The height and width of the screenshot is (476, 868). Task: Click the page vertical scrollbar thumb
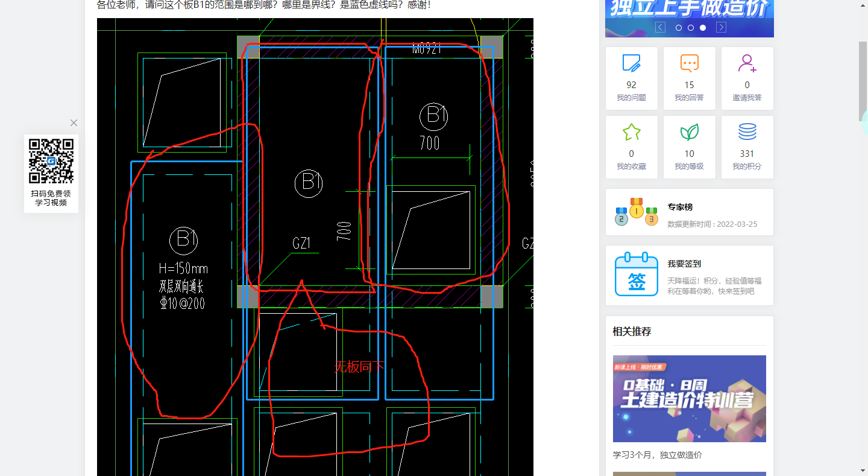(863, 81)
